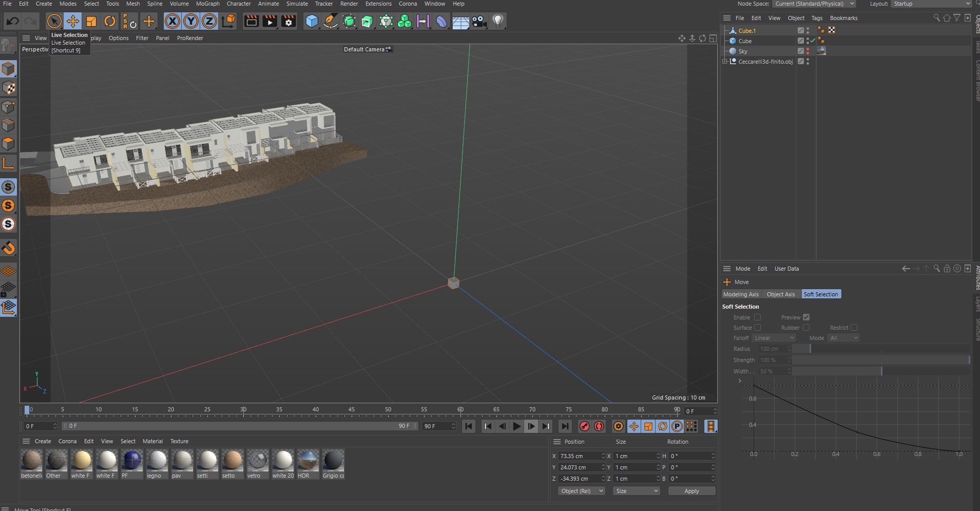Select the Sky object
This screenshot has height=511, width=980.
743,51
